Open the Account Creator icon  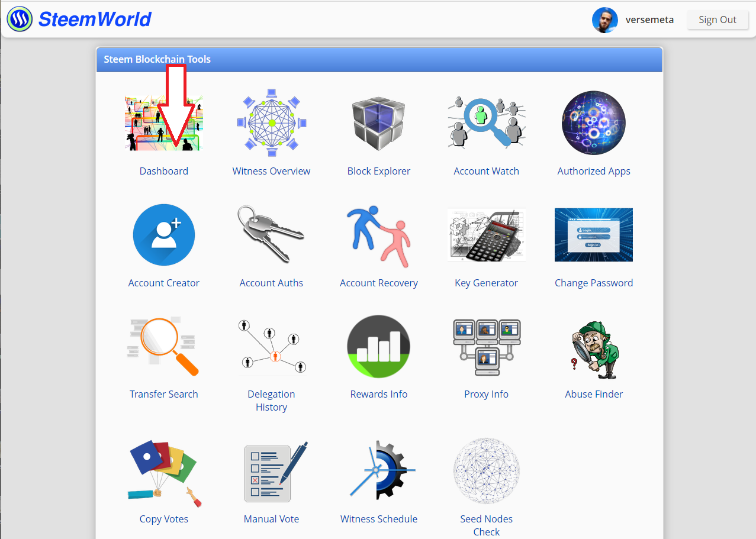[164, 235]
